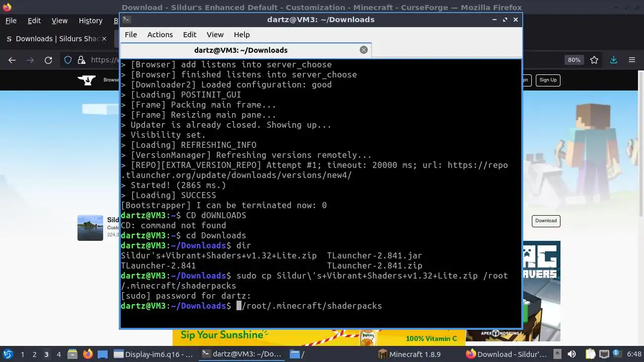Switch to Display-im6.q16 taskbar window
This screenshot has width=644, height=362.
(x=154, y=354)
